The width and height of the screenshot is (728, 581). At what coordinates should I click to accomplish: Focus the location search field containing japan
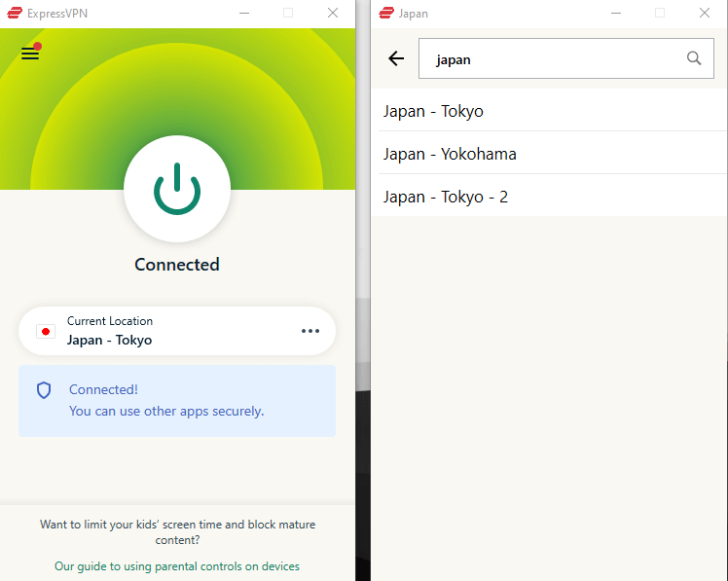pyautogui.click(x=566, y=58)
